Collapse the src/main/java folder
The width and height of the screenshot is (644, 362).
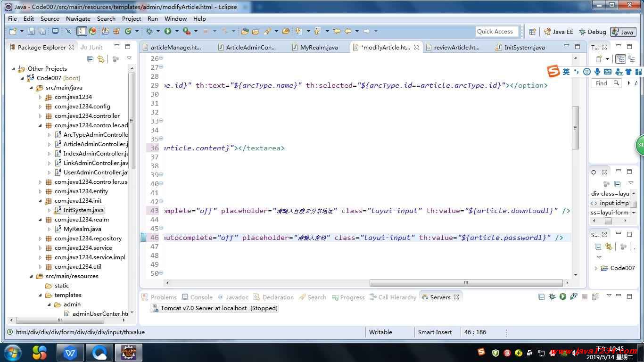pyautogui.click(x=32, y=88)
